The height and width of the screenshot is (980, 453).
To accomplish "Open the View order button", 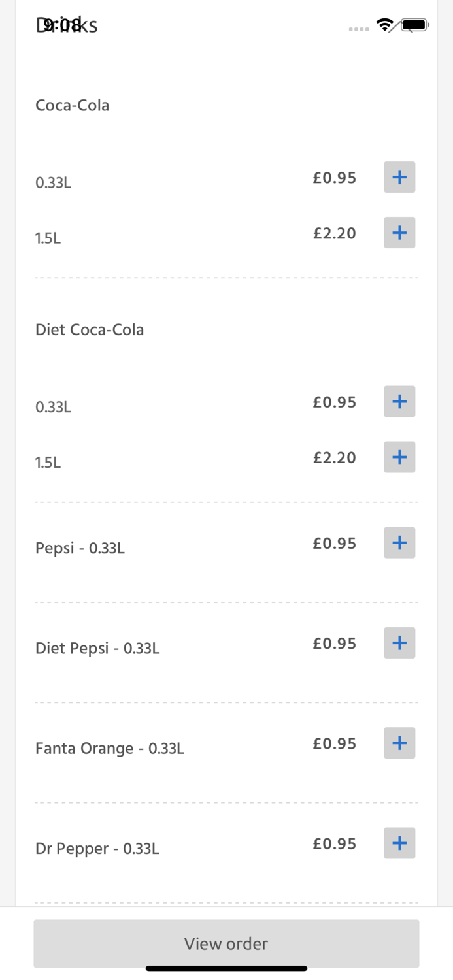I will [226, 943].
